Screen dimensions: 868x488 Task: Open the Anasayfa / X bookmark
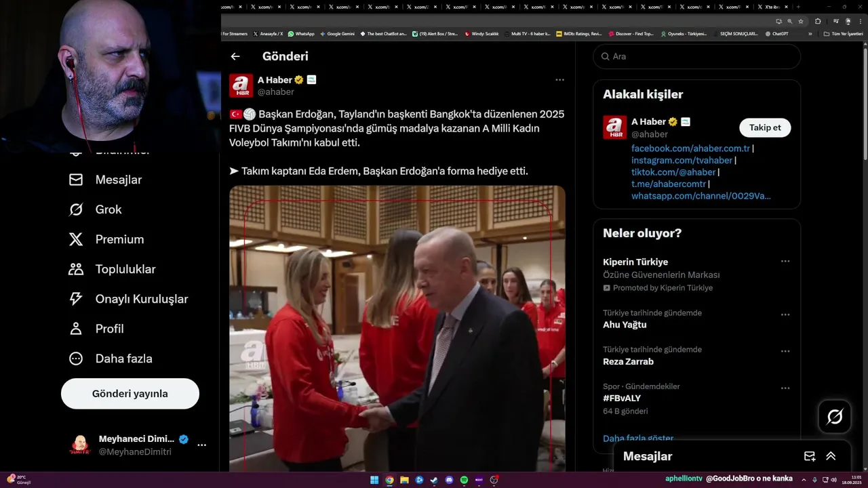(x=268, y=33)
